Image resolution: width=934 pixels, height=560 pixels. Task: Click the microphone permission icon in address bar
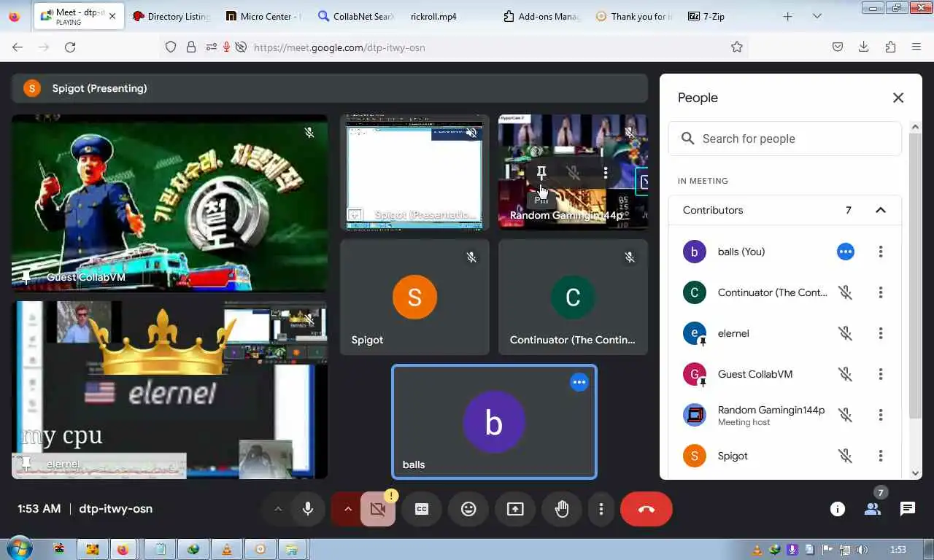click(x=226, y=47)
